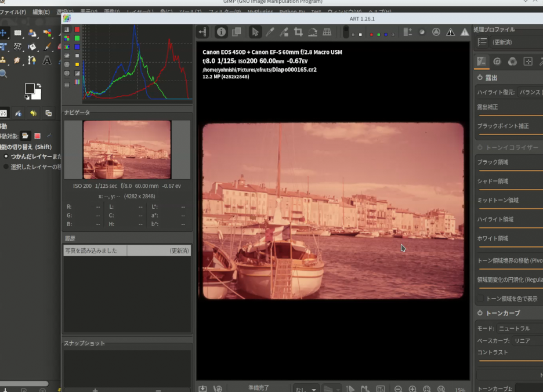Open the 編集(E) menu

[41, 12]
